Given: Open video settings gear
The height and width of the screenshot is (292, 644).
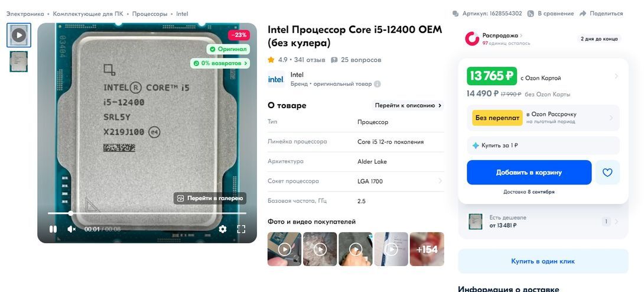Looking at the screenshot, I should point(223,229).
